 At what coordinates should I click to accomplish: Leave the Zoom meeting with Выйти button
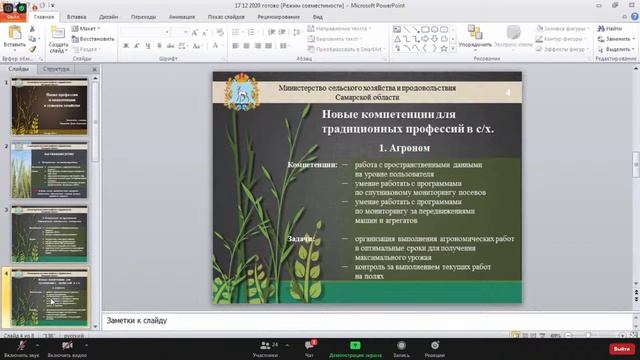622,349
